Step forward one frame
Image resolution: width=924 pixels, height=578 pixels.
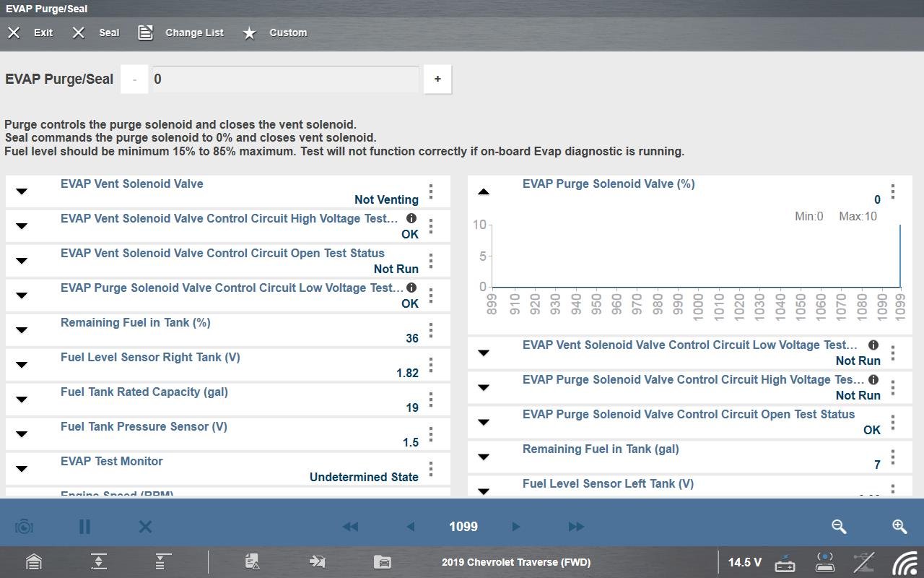[x=515, y=527]
